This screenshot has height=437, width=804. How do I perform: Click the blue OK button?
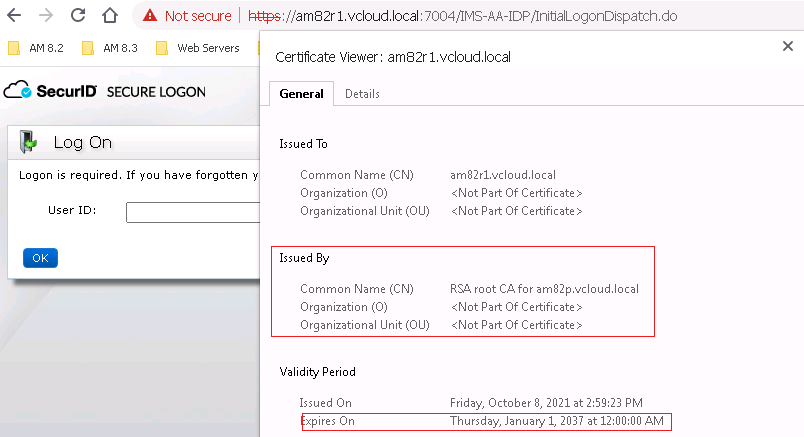pyautogui.click(x=41, y=258)
